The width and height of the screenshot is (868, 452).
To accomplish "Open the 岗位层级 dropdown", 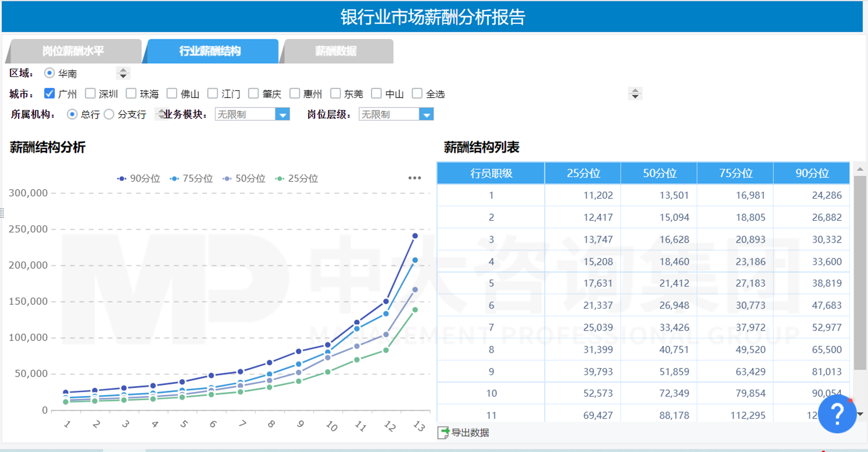I will tap(427, 114).
